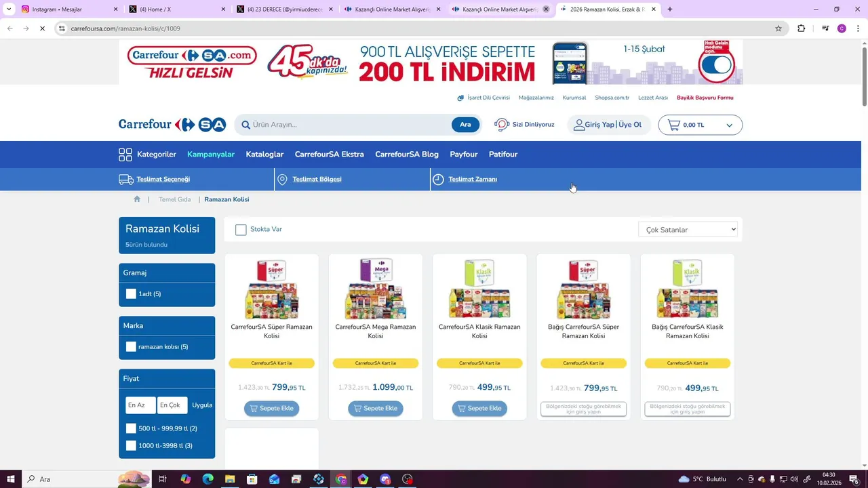The image size is (868, 488).
Task: Open the shopping cart icon
Action: [673, 125]
